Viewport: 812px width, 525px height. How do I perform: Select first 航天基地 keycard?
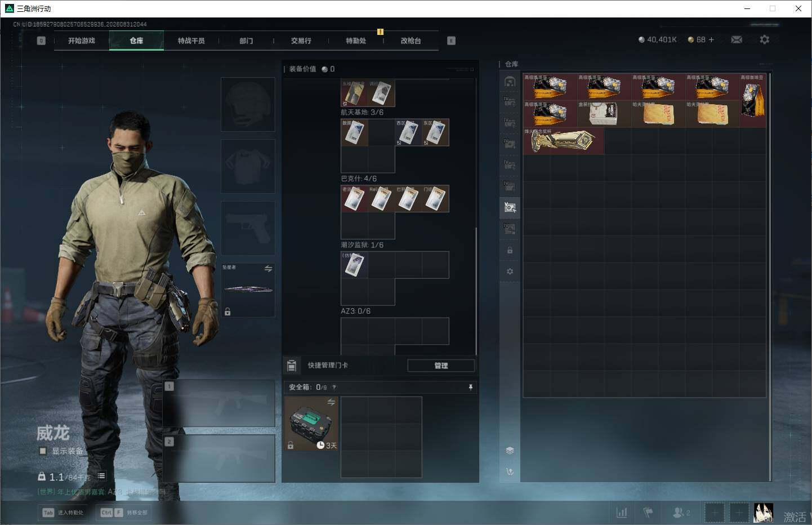(355, 132)
